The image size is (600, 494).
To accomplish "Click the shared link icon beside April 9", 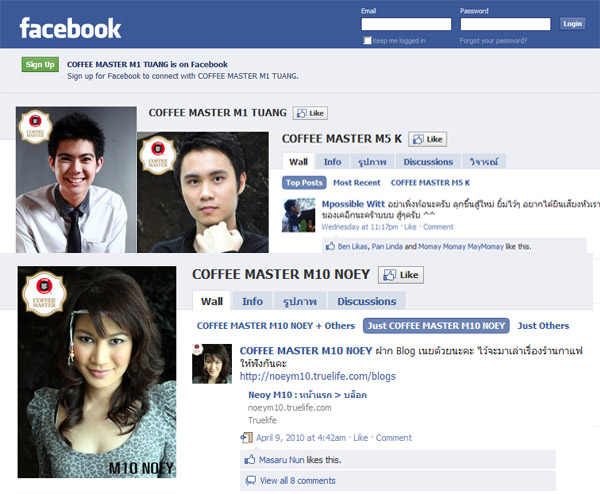I will coord(246,437).
